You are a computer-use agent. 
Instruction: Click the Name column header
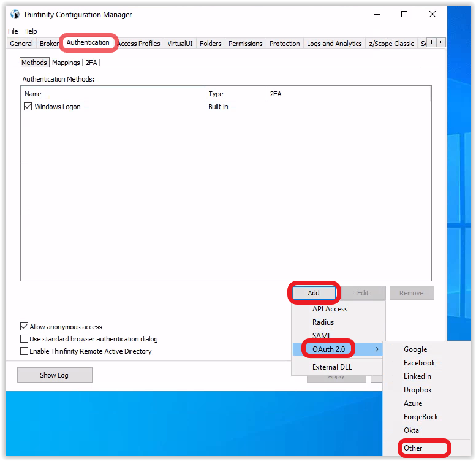(x=114, y=94)
